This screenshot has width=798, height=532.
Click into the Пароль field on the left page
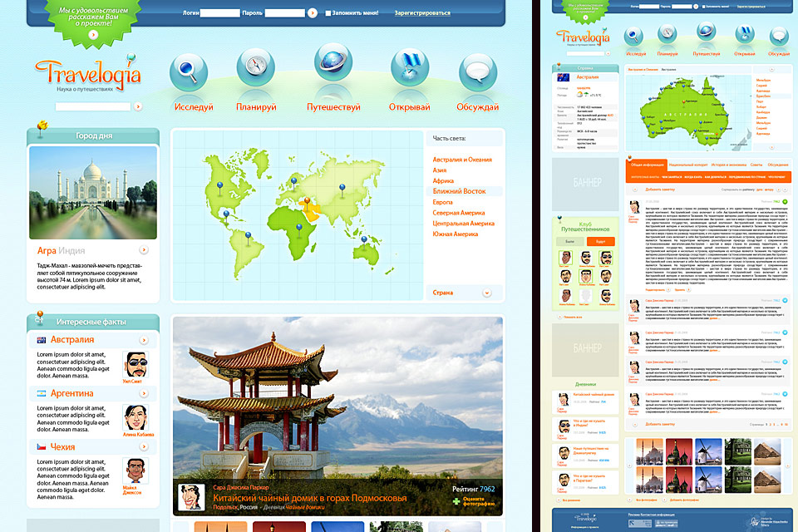click(x=285, y=13)
